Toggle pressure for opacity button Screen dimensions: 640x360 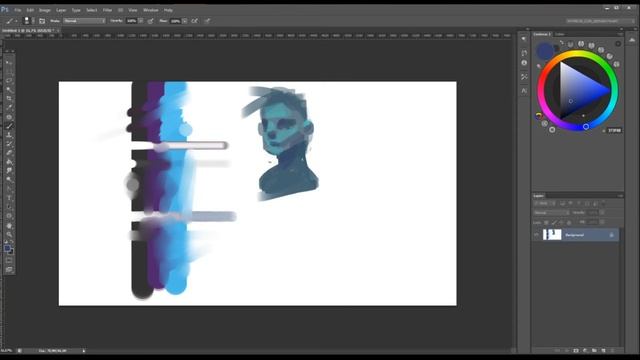click(x=151, y=21)
